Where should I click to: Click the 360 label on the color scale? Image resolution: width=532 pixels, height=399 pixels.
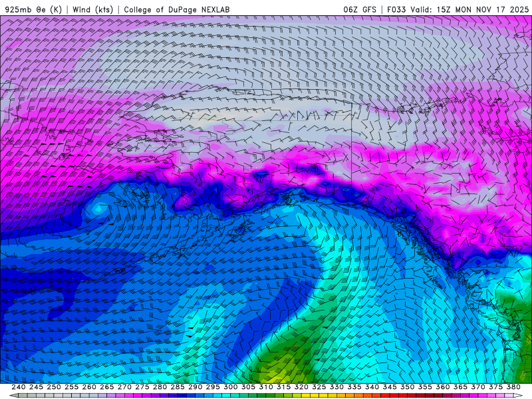[x=442, y=387]
